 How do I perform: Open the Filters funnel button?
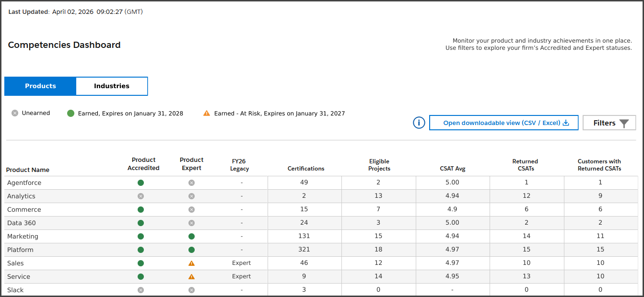(x=609, y=123)
